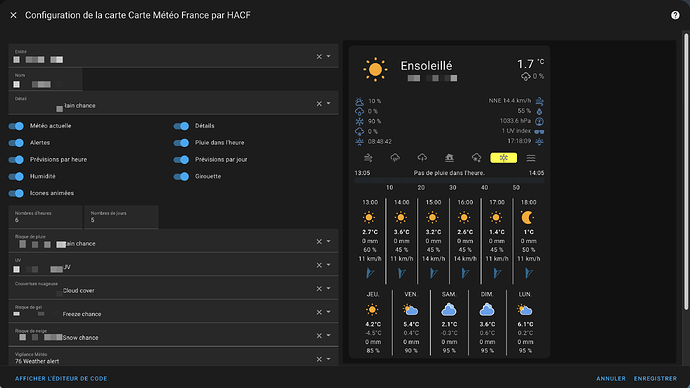Image resolution: width=690 pixels, height=388 pixels.
Task: Click the sunset icon beside 17:18:09
Action: tap(539, 142)
